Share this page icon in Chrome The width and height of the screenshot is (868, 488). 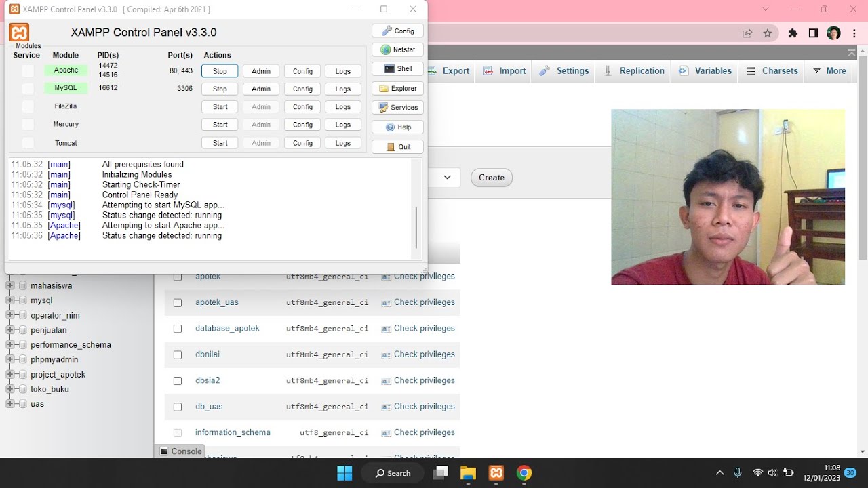pos(747,33)
